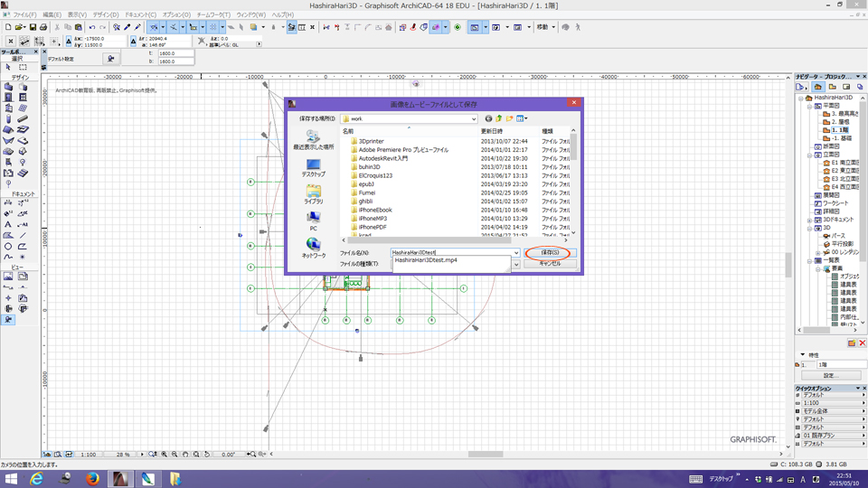Viewport: 868px width, 488px height.
Task: Click the Go back icon in save dialog
Action: pos(488,118)
